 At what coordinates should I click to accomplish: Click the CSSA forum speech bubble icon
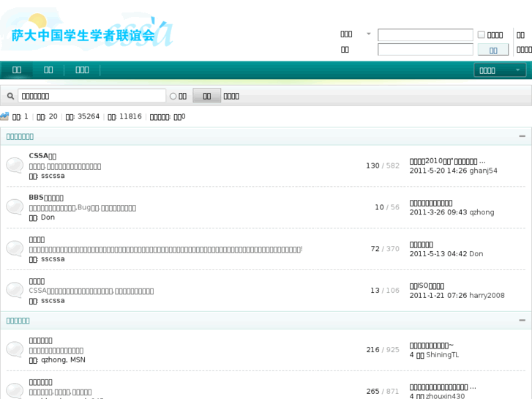coord(15,165)
